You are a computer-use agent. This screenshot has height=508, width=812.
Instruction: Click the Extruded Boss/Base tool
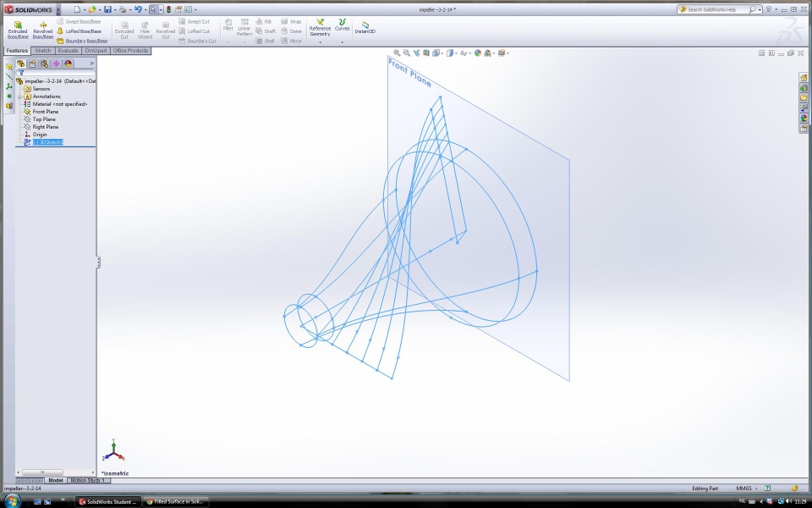pyautogui.click(x=18, y=30)
